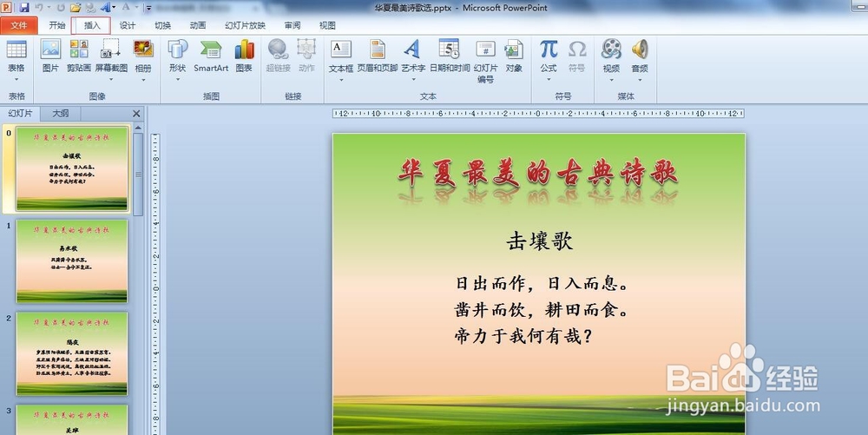Expand the 视频 video dropdown arrow
Screen dimensions: 868x435
tap(611, 80)
